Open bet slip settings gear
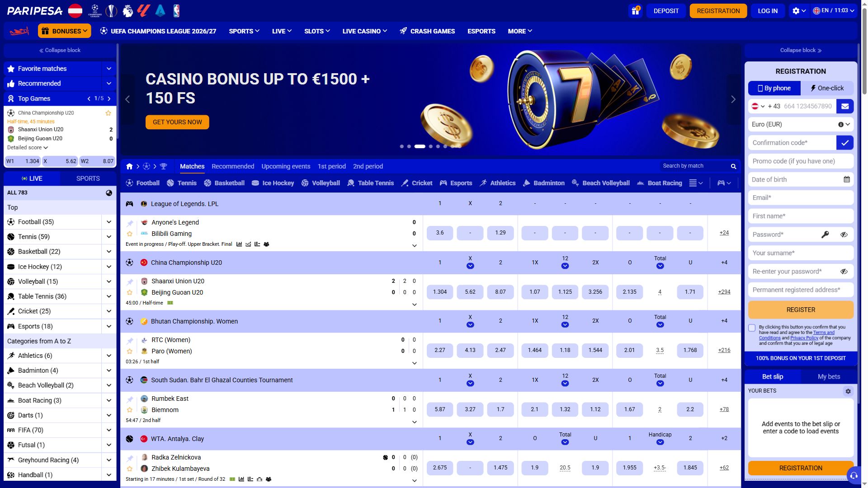This screenshot has width=868, height=488. 848,391
